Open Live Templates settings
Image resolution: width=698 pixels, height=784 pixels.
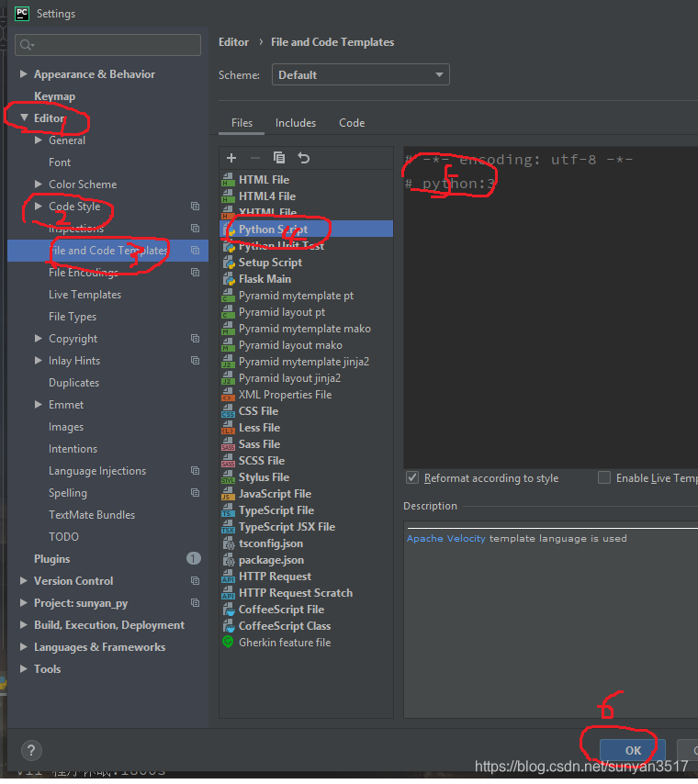[84, 295]
